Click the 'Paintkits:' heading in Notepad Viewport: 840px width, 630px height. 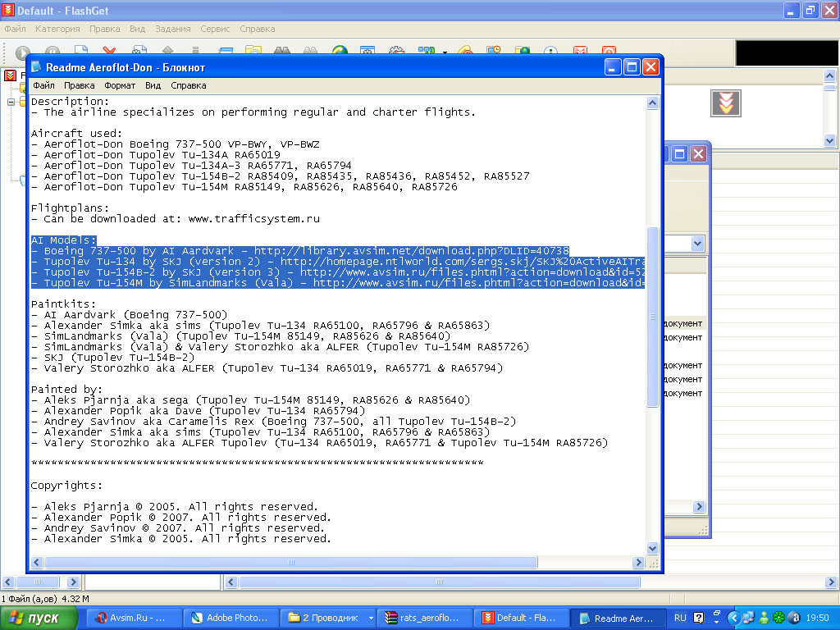pos(63,304)
